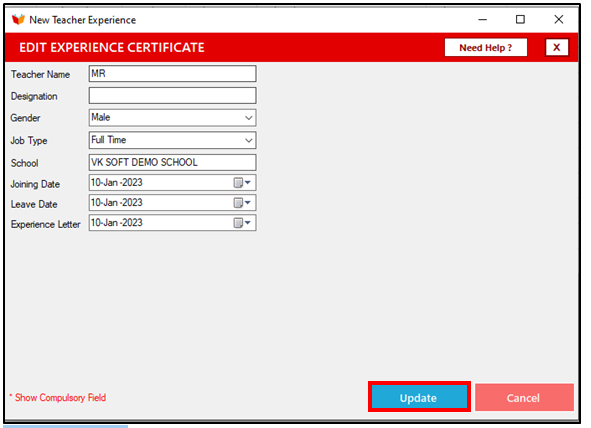Open the Leave Date calendar picker icon
The height and width of the screenshot is (428, 591).
pyautogui.click(x=242, y=203)
